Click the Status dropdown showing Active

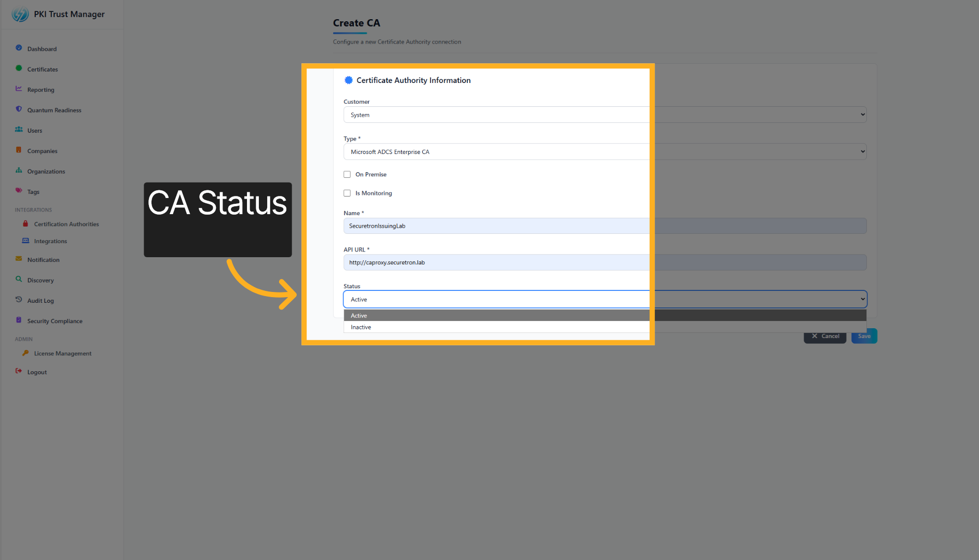click(x=605, y=299)
